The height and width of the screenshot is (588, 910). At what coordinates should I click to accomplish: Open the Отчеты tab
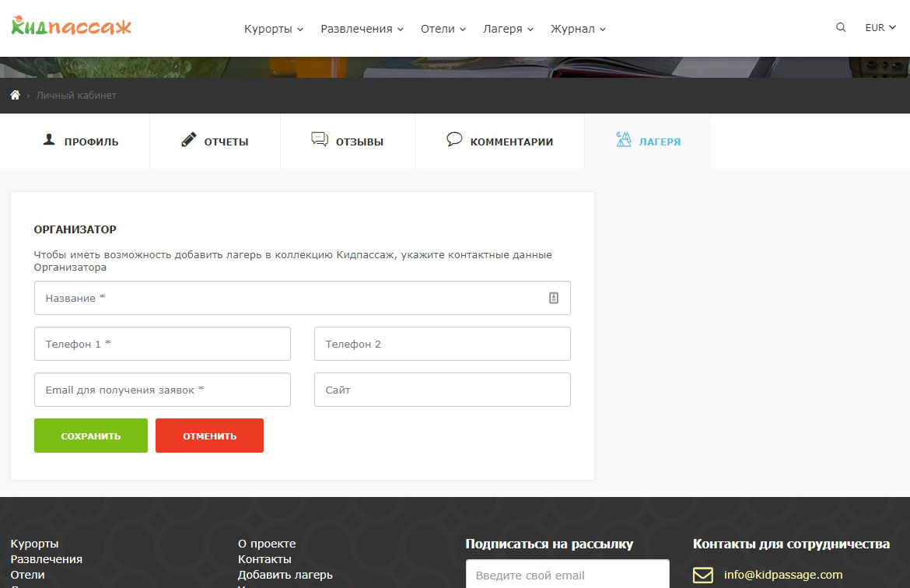tap(215, 142)
